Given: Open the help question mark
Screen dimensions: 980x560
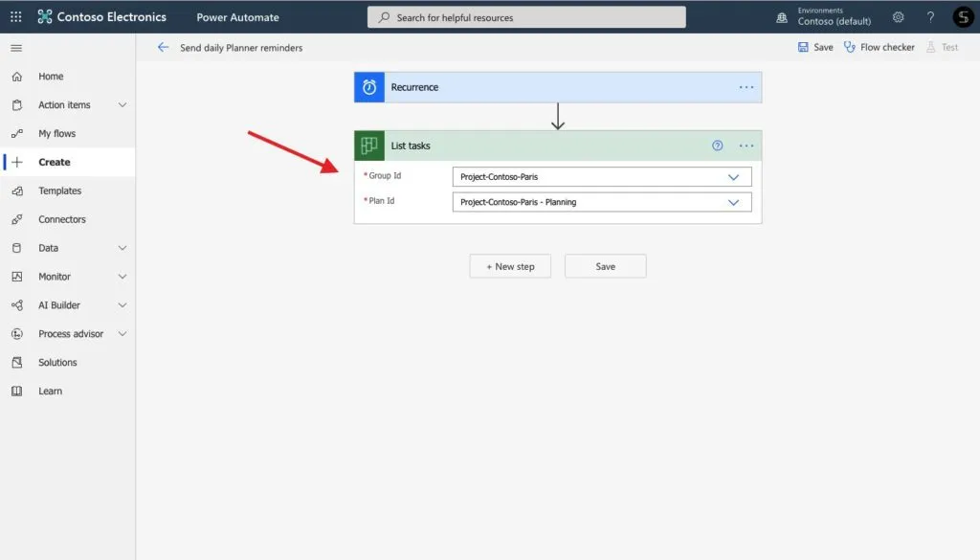Looking at the screenshot, I should pyautogui.click(x=930, y=17).
